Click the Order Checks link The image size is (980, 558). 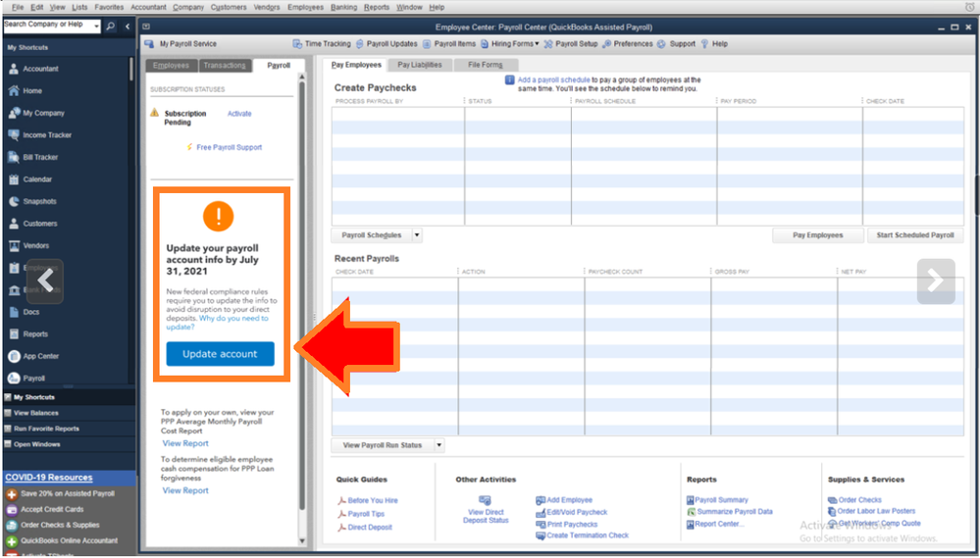pos(859,500)
